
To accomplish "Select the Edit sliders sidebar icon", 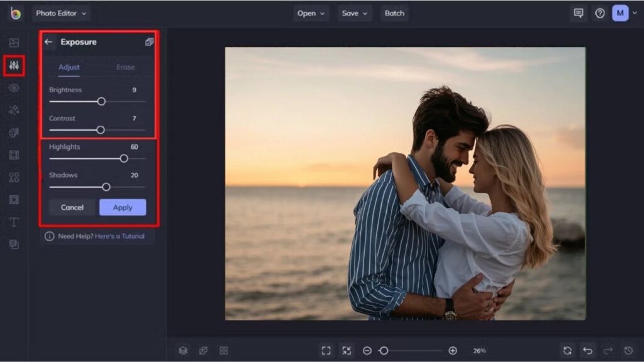I will coord(14,65).
